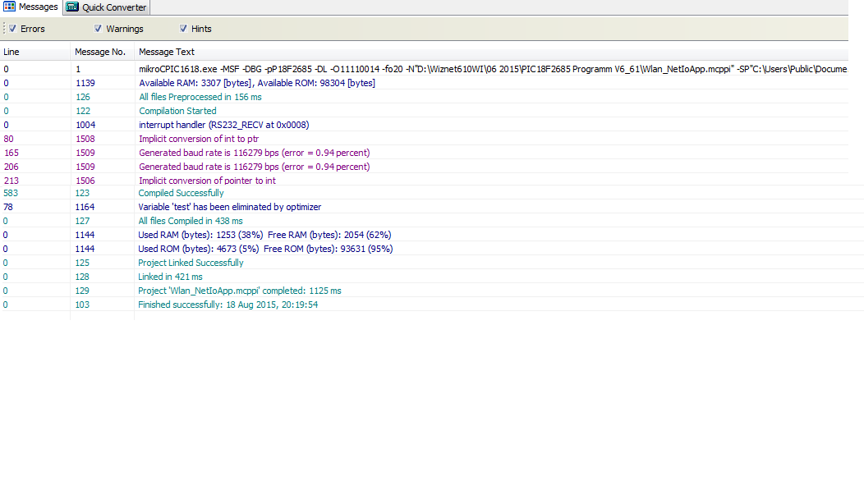Sort by the Line column header
This screenshot has width=864, height=504.
click(x=35, y=52)
